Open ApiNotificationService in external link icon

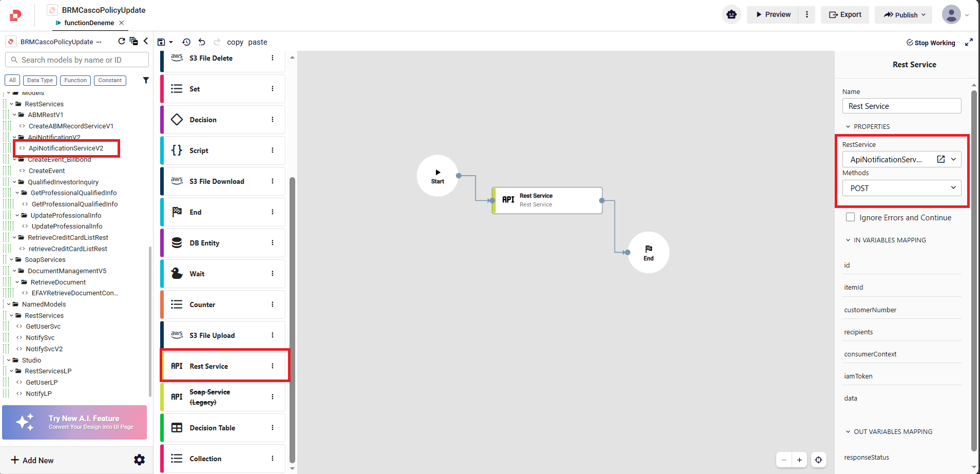(940, 159)
